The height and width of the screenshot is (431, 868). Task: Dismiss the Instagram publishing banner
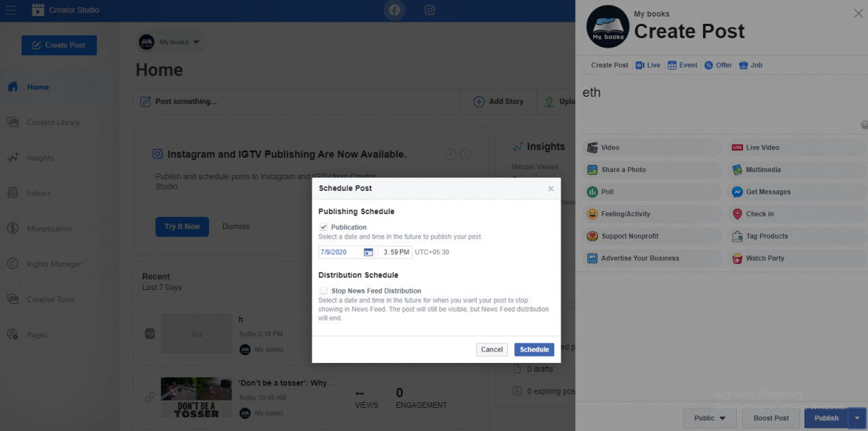pos(236,226)
